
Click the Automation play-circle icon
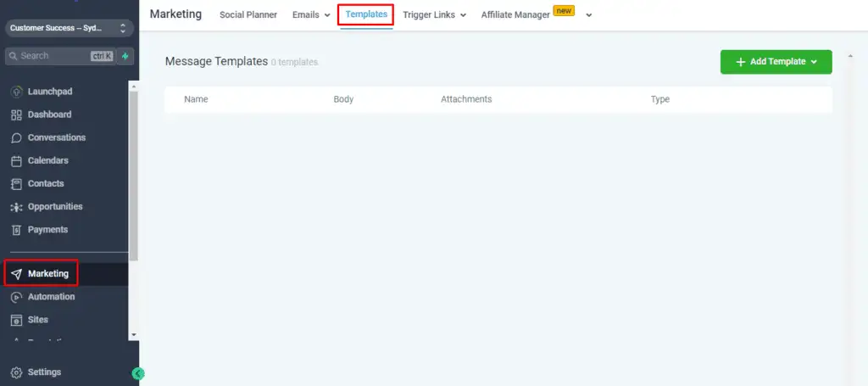[x=16, y=297]
